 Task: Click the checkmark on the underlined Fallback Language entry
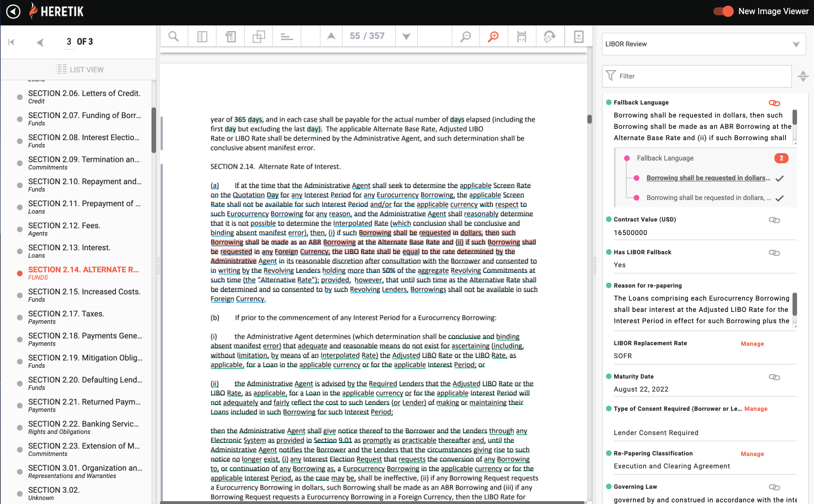click(780, 179)
